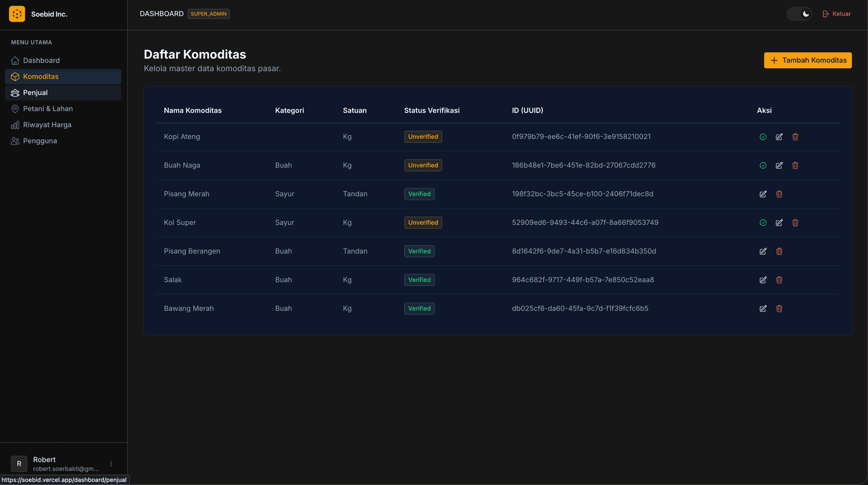This screenshot has width=868, height=485.
Task: Delete the Kopi Ateng row
Action: (x=795, y=137)
